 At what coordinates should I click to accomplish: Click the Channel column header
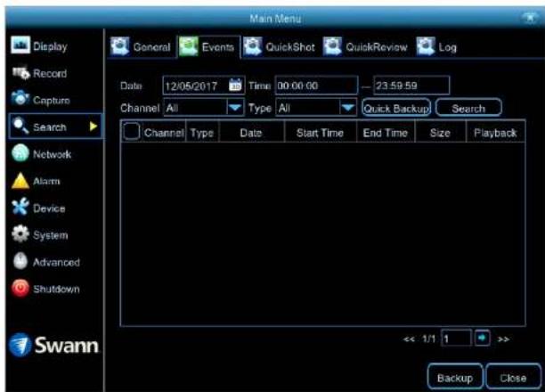164,133
